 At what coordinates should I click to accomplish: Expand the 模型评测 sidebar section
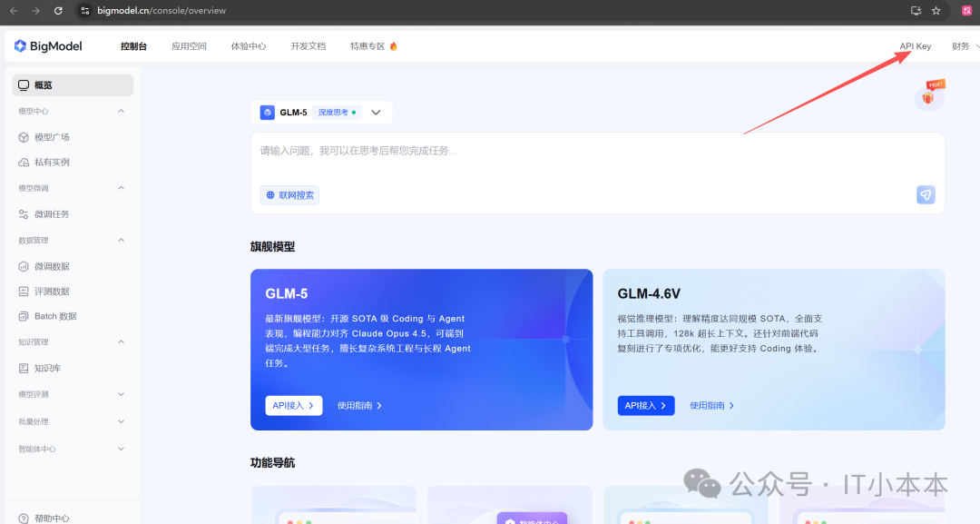tap(122, 394)
